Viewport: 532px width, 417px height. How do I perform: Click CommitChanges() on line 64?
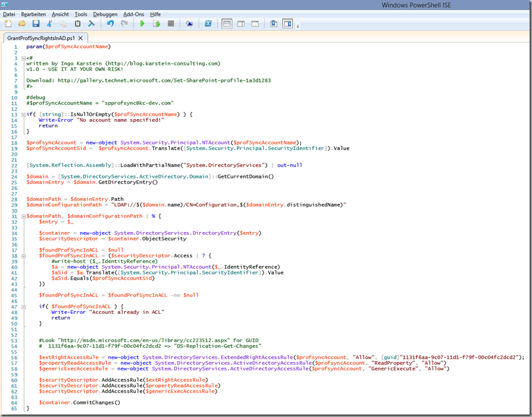click(x=97, y=402)
